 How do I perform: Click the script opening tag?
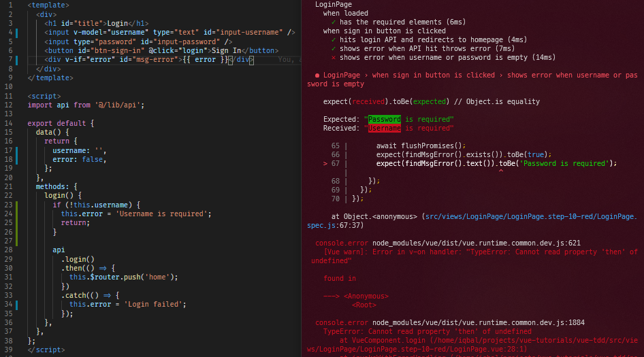point(44,96)
